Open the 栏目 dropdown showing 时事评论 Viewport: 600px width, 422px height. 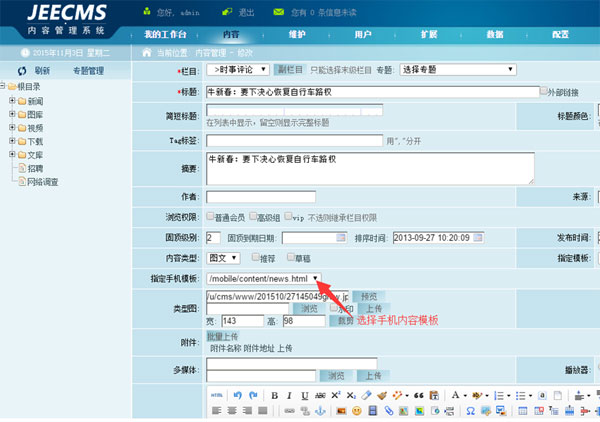click(239, 70)
